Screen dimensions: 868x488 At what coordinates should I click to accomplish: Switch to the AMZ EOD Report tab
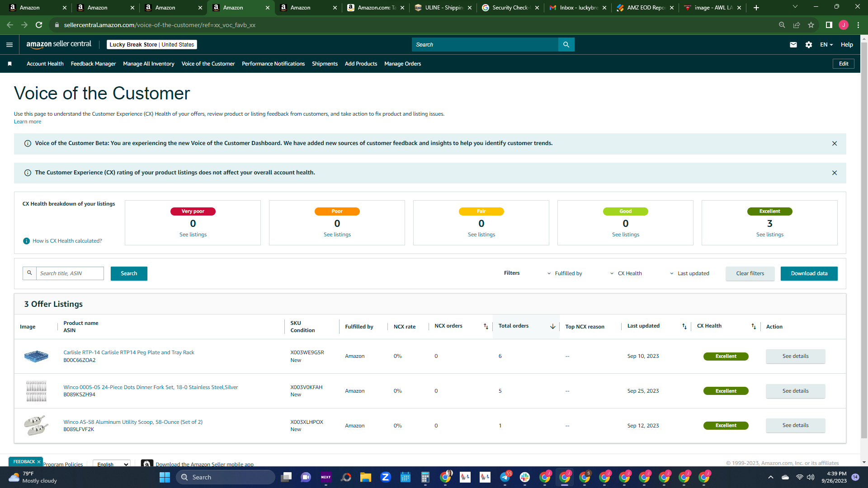click(646, 8)
